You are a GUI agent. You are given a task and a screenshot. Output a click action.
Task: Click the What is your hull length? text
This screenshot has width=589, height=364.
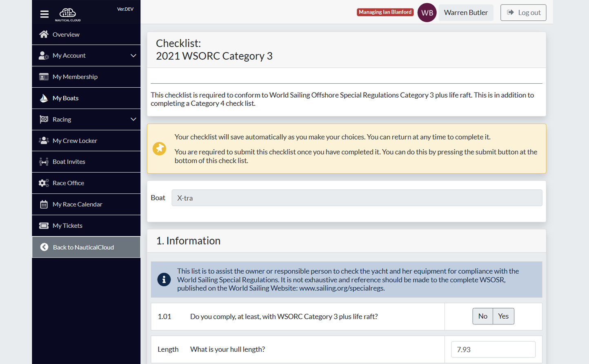[x=227, y=349]
